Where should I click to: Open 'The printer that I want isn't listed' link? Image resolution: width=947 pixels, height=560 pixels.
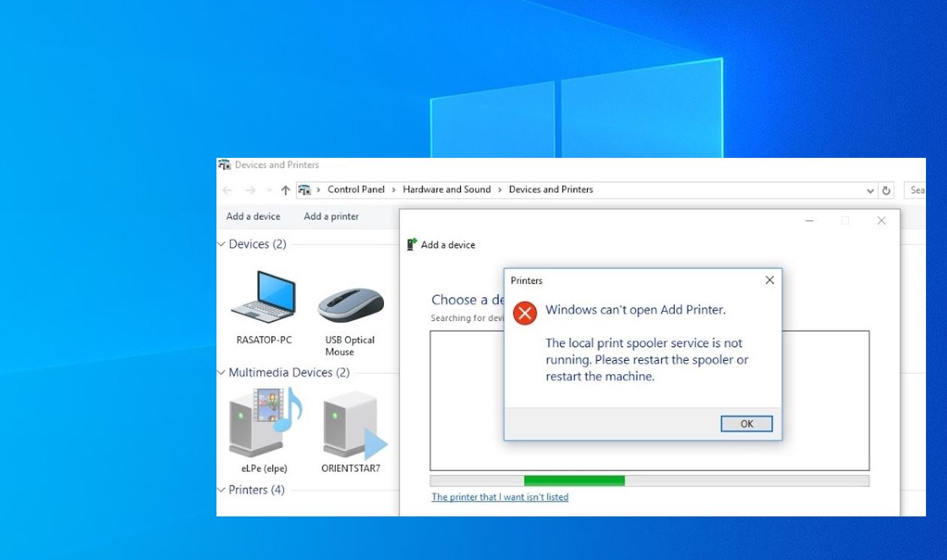499,497
